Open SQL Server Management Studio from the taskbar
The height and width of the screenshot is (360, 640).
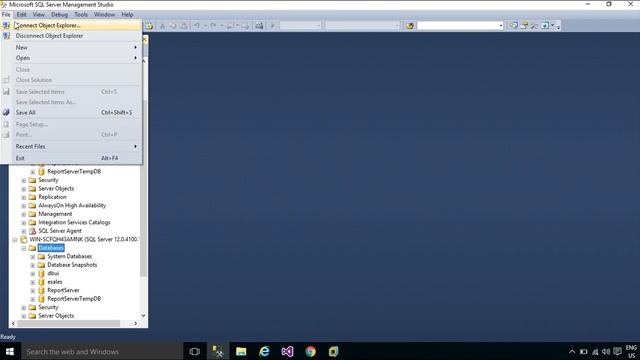pos(218,351)
